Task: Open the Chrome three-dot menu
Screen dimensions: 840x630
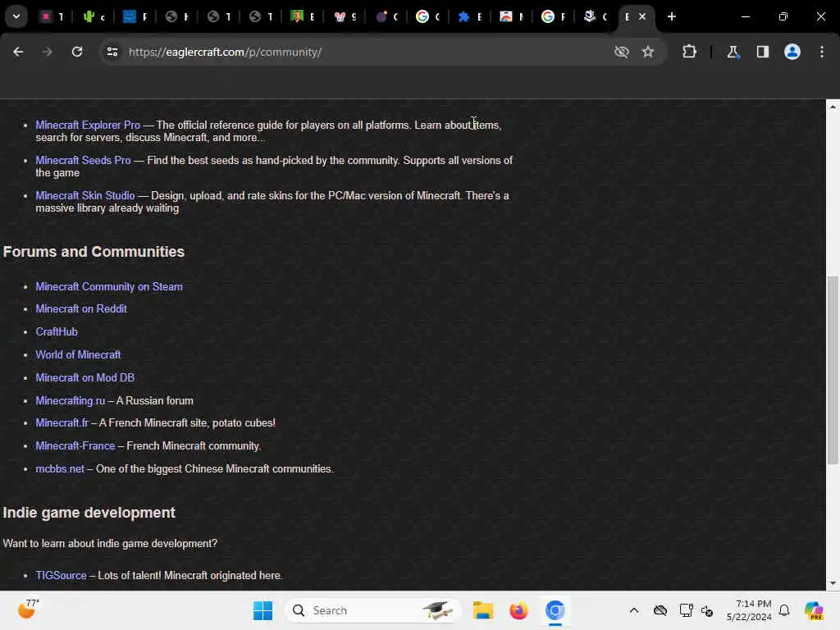Action: (822, 52)
